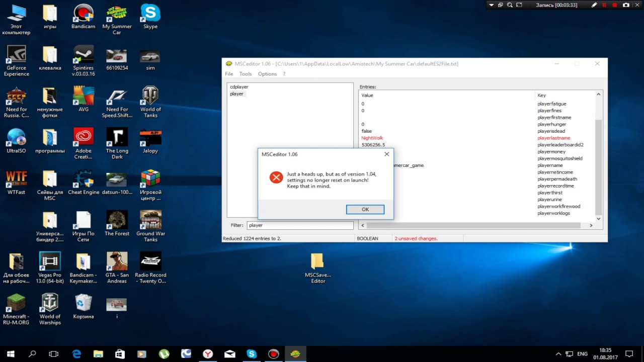Open uTorrent from the taskbar

click(164, 354)
